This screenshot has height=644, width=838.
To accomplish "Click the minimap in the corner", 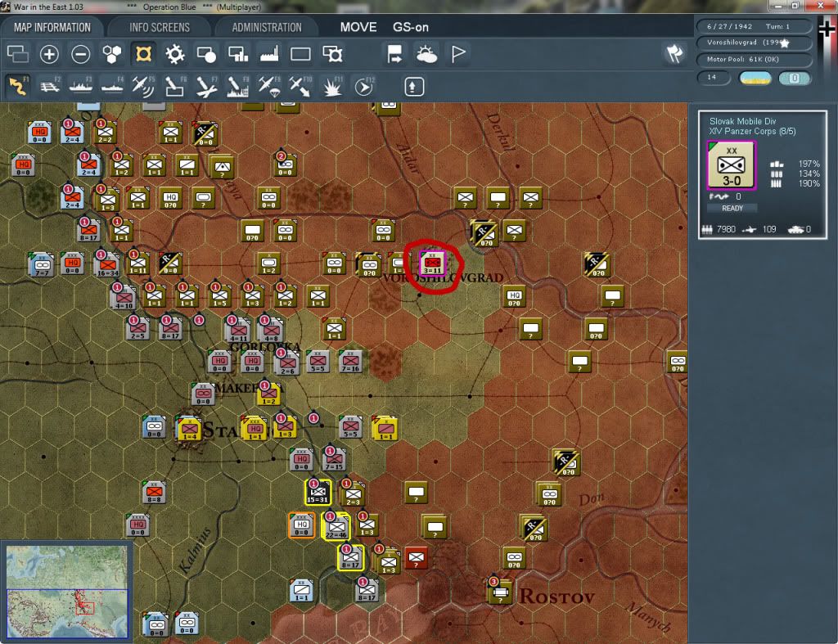I will click(67, 591).
